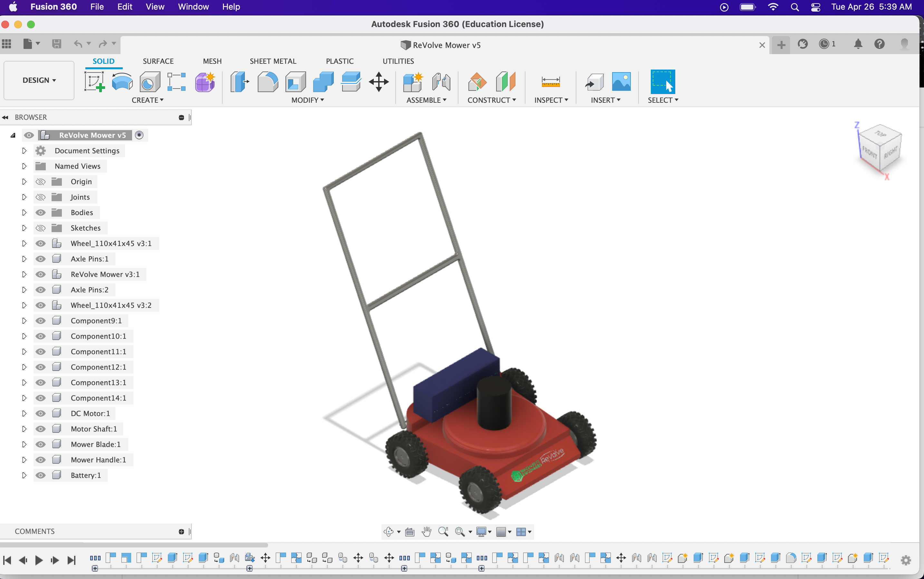924x579 pixels.
Task: Select the Joint tool
Action: tap(441, 82)
